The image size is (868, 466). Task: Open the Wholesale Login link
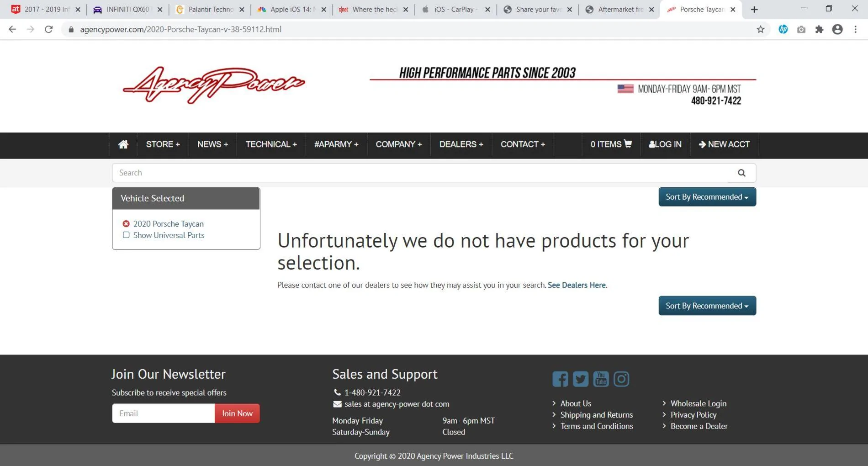tap(698, 403)
